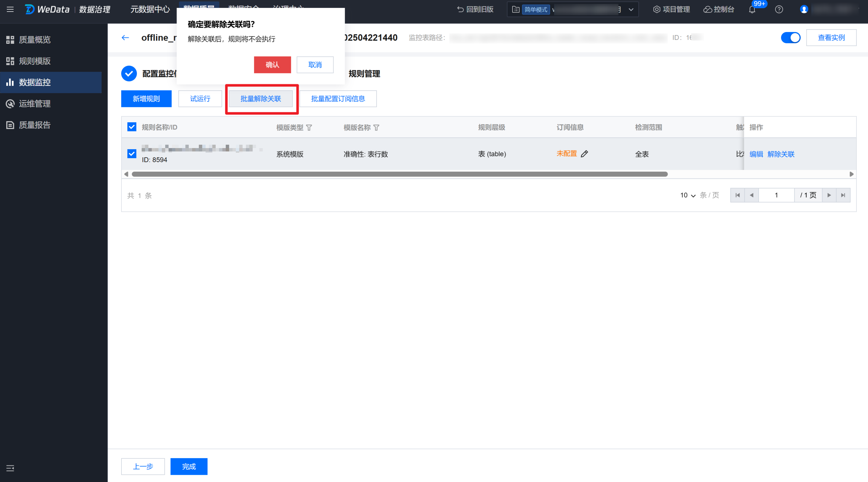
Task: Click the WeData logo
Action: pos(47,9)
